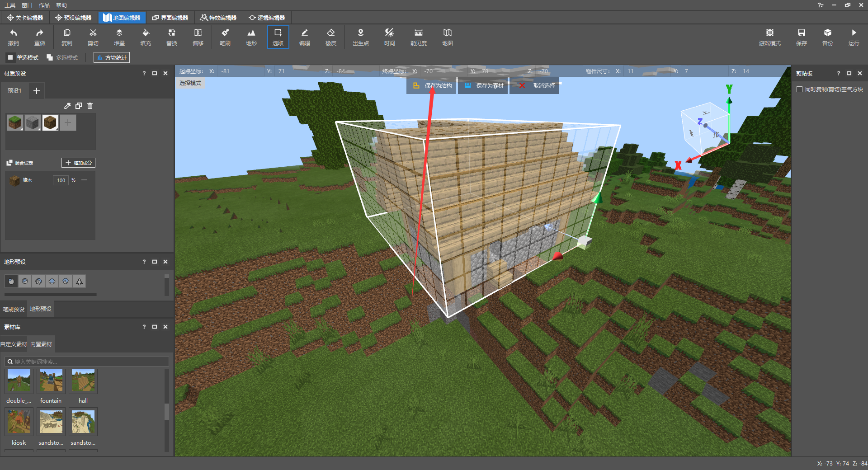Select the Replace (替换) tool
Image resolution: width=868 pixels, height=470 pixels.
172,37
